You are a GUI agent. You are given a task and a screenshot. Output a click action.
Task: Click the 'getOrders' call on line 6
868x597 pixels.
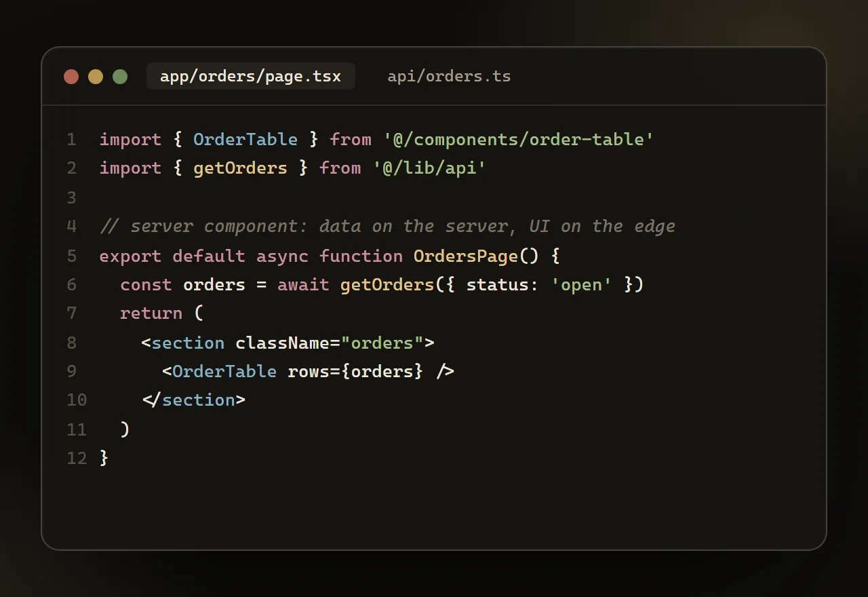pyautogui.click(x=387, y=284)
